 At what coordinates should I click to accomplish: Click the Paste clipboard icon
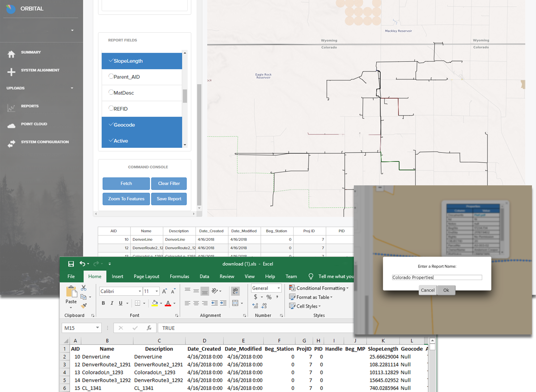tap(71, 291)
